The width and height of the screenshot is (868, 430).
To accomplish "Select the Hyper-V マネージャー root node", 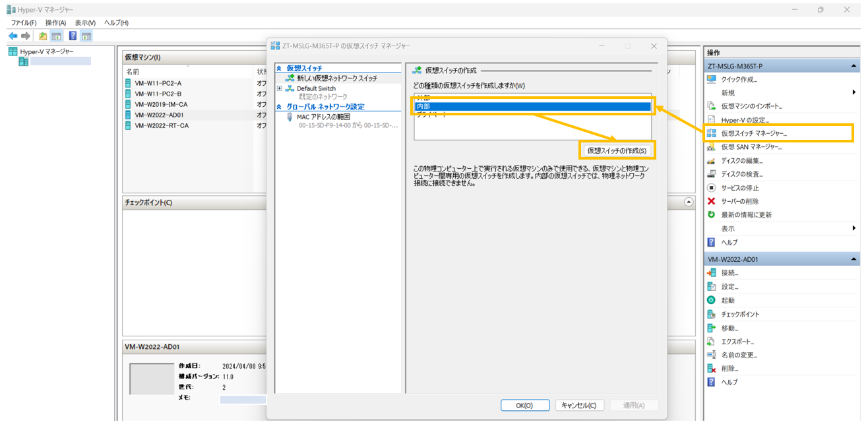I will click(46, 51).
